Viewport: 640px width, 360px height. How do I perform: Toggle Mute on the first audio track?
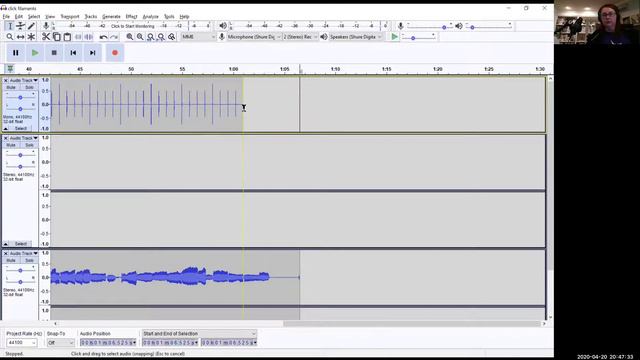click(x=11, y=87)
